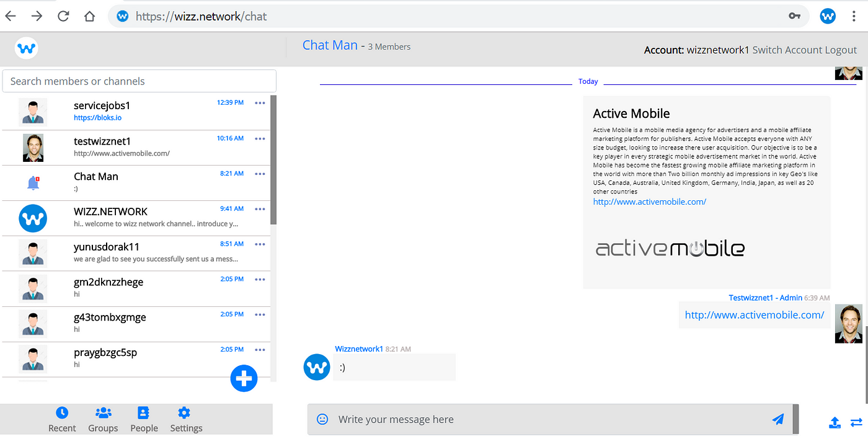Click the search members or channels field

tap(139, 81)
